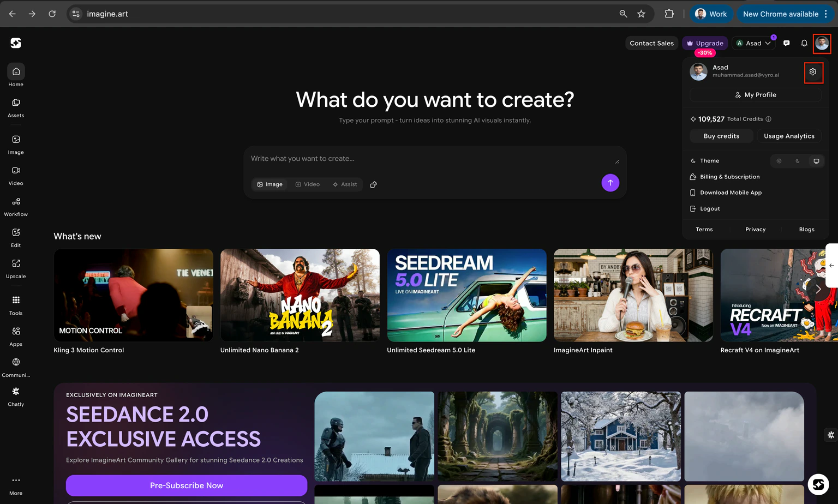
Task: Open Chatly in the sidebar
Action: 16,397
